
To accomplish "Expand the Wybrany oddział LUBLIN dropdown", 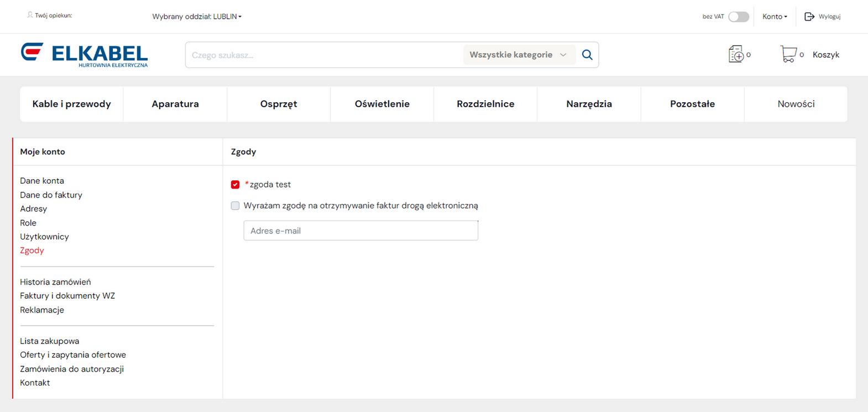I will [197, 17].
